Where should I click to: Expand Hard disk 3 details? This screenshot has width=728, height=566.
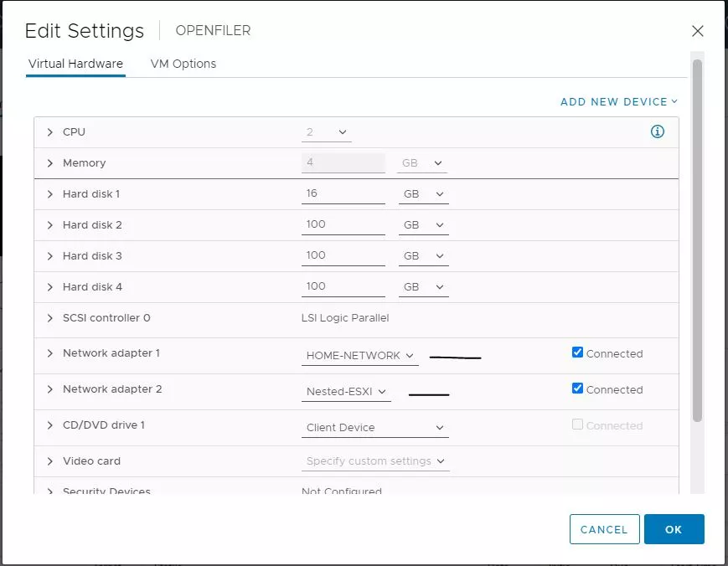click(49, 256)
